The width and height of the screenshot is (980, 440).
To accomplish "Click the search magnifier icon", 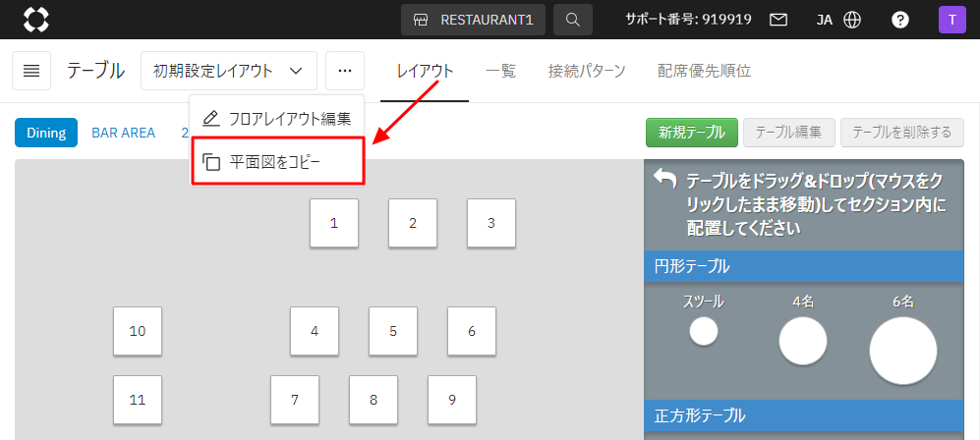I will click(572, 19).
